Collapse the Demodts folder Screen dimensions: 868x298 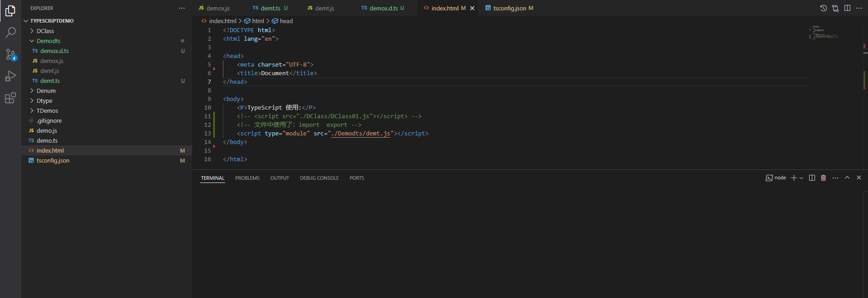click(x=106, y=41)
